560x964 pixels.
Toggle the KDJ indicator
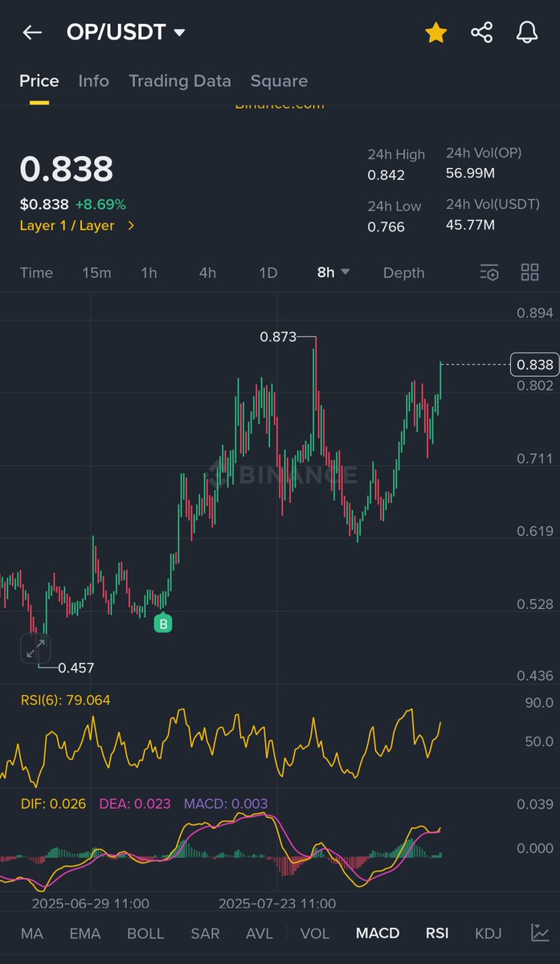coord(488,933)
